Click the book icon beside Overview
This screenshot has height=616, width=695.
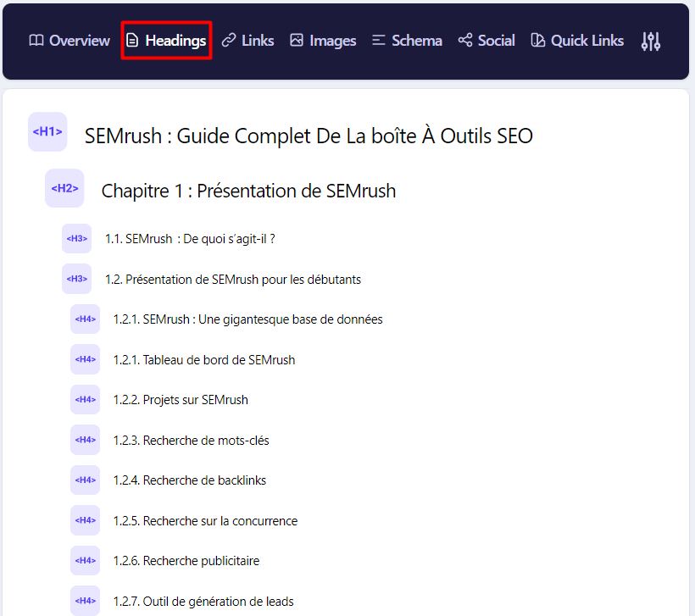coord(36,41)
